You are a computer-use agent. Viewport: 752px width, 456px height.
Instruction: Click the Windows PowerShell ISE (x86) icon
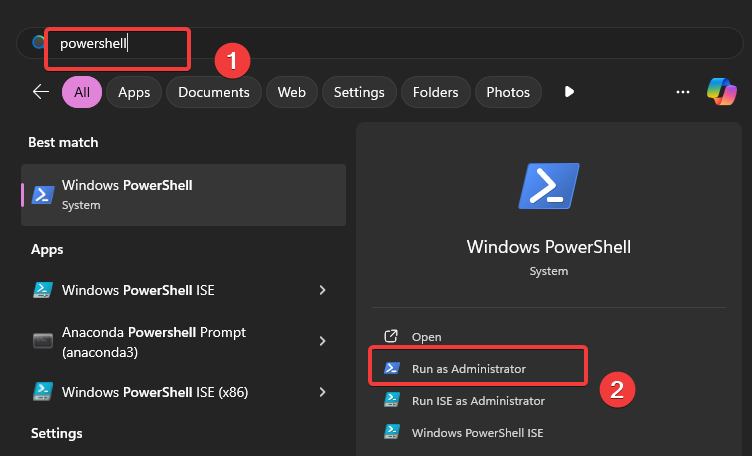tap(43, 391)
